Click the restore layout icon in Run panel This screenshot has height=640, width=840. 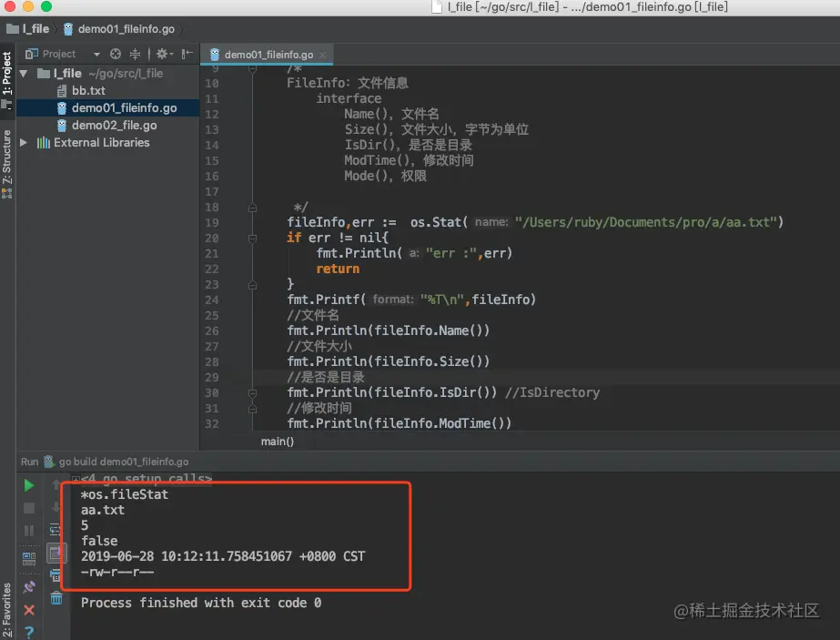pyautogui.click(x=29, y=559)
